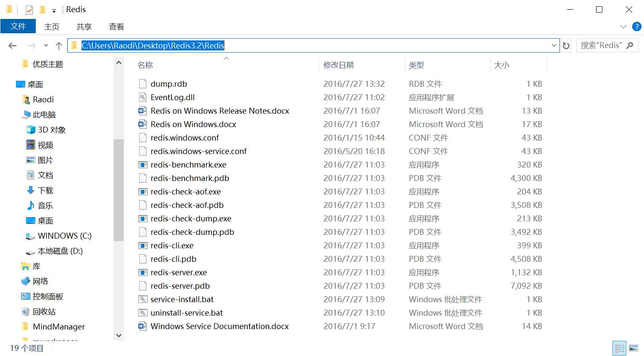The image size is (644, 356).
Task: Open the 3D 对象 folder icon
Action: point(31,130)
